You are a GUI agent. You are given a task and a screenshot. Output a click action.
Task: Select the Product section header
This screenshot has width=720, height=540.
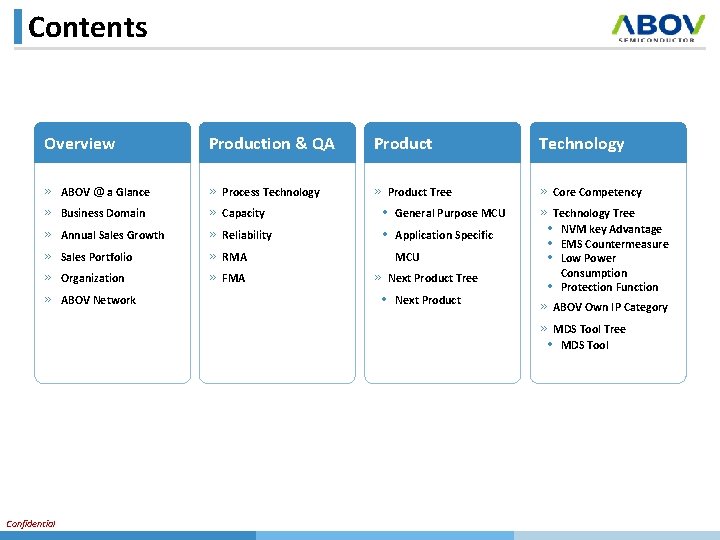point(442,143)
